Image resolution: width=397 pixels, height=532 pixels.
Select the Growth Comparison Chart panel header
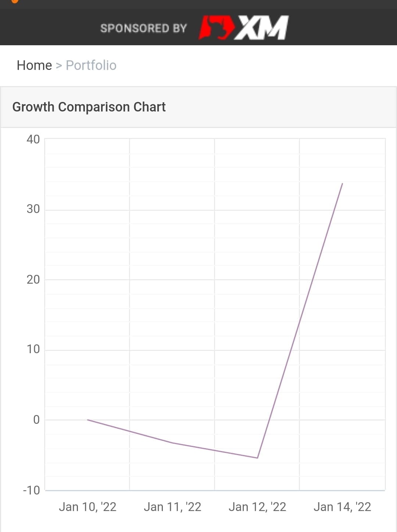tap(89, 107)
